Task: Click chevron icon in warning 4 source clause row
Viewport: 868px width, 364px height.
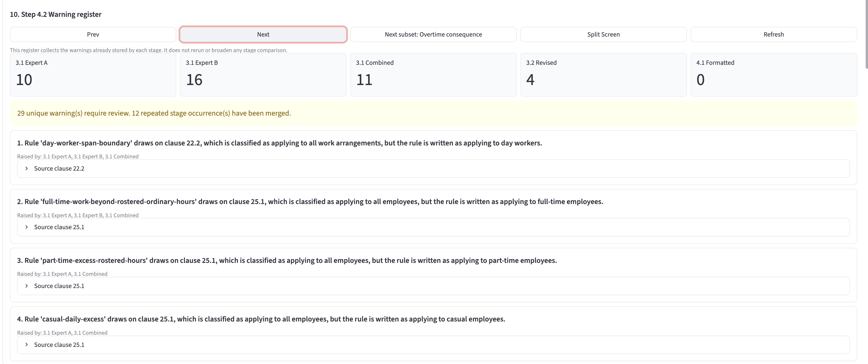Action: click(x=27, y=345)
